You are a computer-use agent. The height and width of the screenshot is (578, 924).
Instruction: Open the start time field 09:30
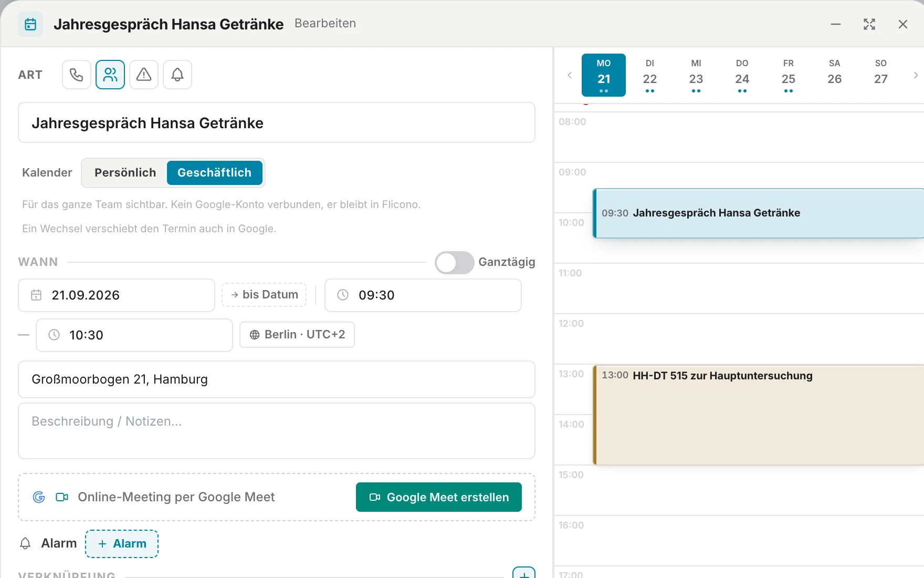(x=423, y=295)
